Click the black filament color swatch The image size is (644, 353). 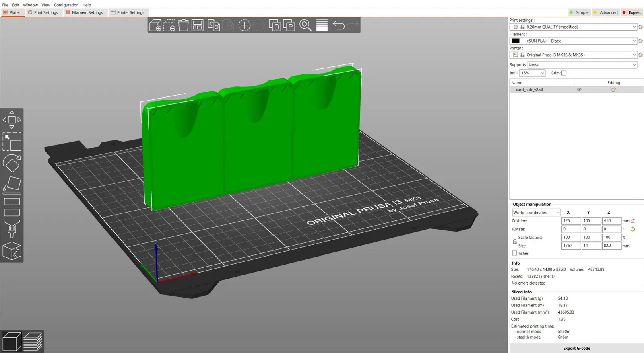[x=516, y=41]
